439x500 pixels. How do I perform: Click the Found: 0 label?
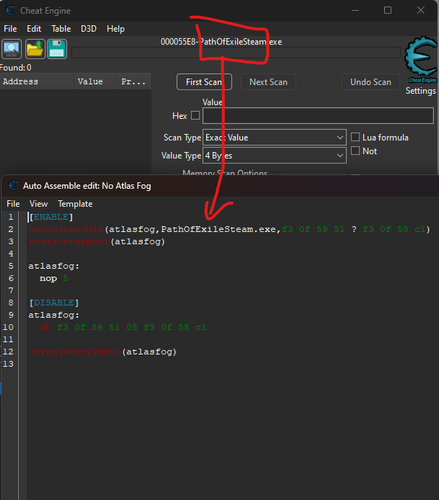16,68
